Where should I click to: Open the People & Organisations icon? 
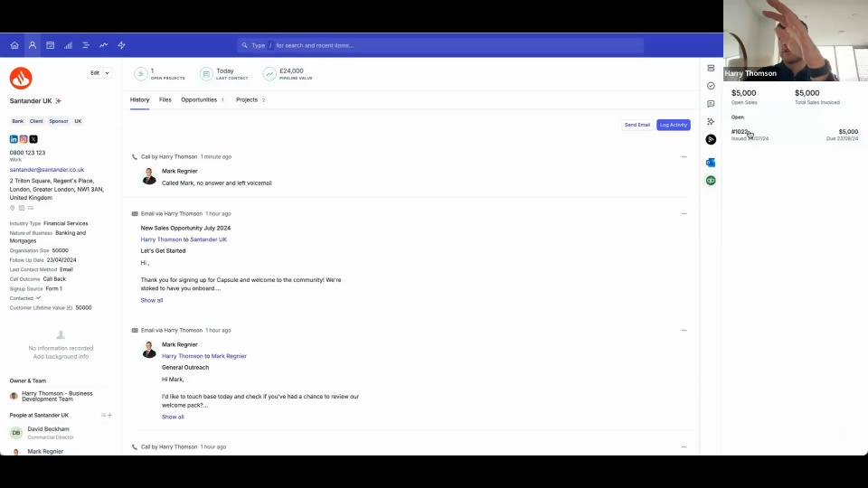33,45
